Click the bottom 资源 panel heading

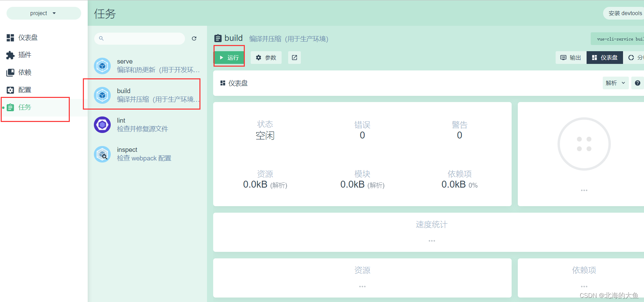click(362, 270)
